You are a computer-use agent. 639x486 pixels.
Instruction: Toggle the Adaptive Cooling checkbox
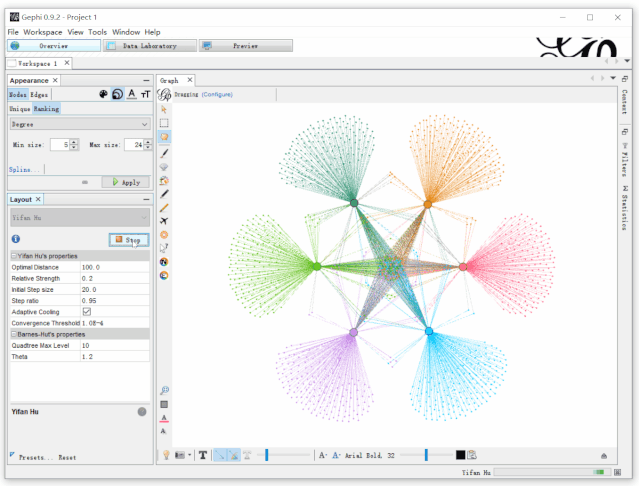87,312
